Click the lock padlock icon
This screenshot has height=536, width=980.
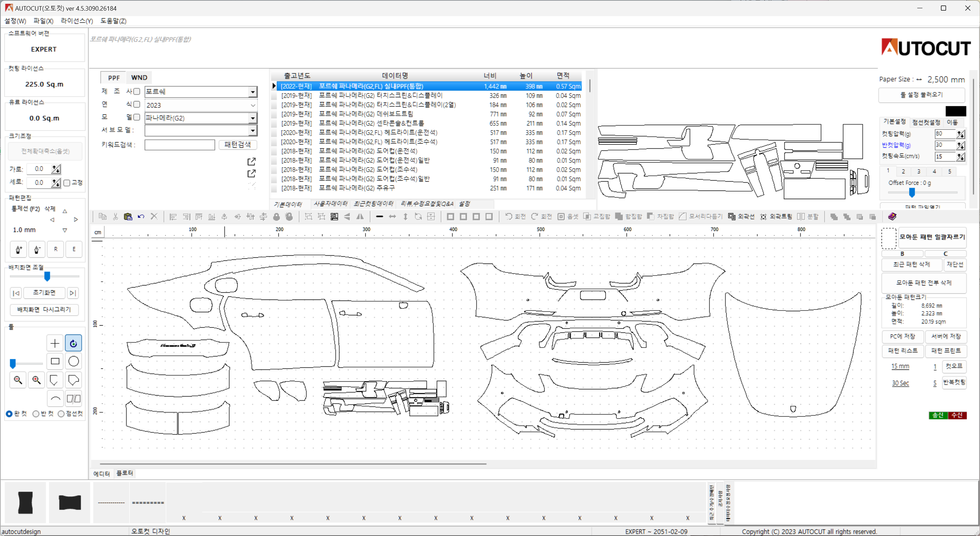coord(277,217)
